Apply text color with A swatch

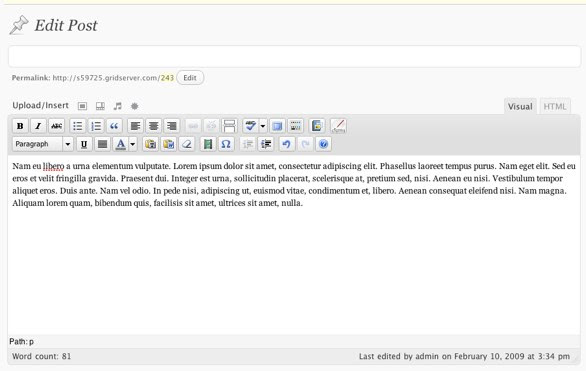tap(121, 144)
